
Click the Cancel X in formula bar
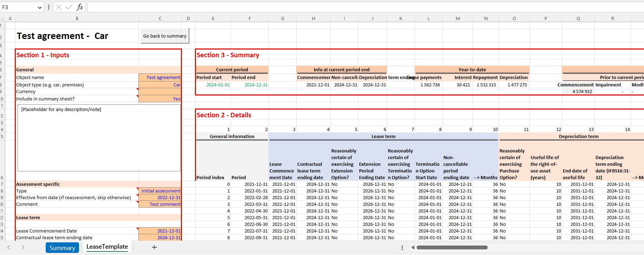click(x=59, y=7)
